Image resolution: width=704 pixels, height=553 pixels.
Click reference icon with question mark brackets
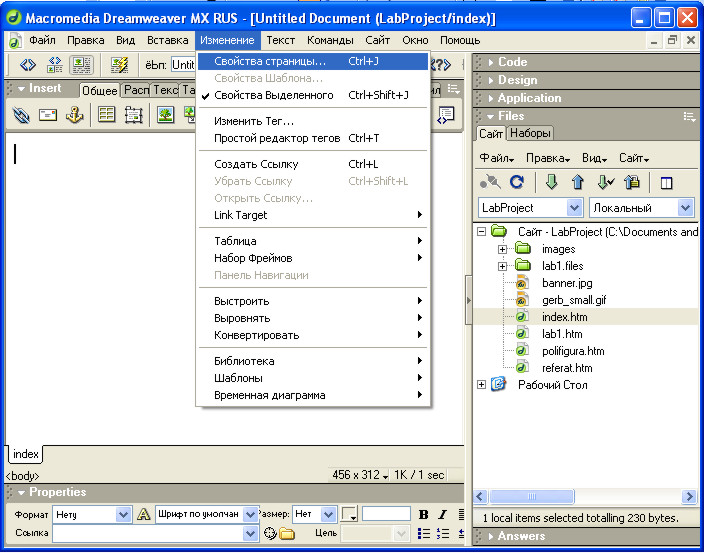click(441, 65)
